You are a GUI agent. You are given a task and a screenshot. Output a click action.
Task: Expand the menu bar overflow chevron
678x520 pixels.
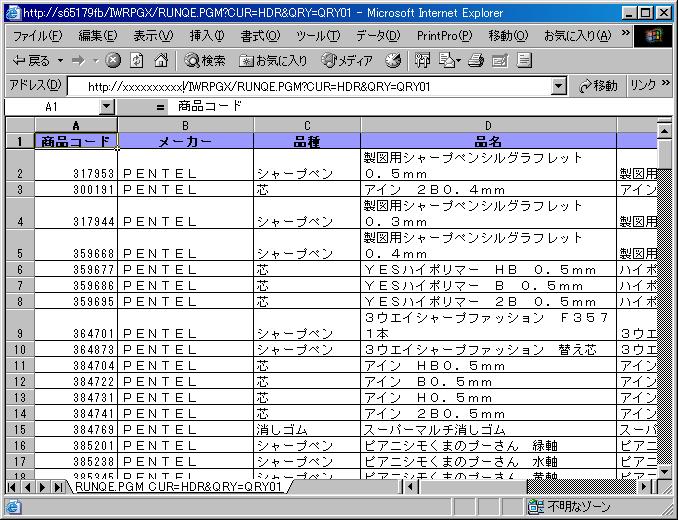pyautogui.click(x=626, y=33)
